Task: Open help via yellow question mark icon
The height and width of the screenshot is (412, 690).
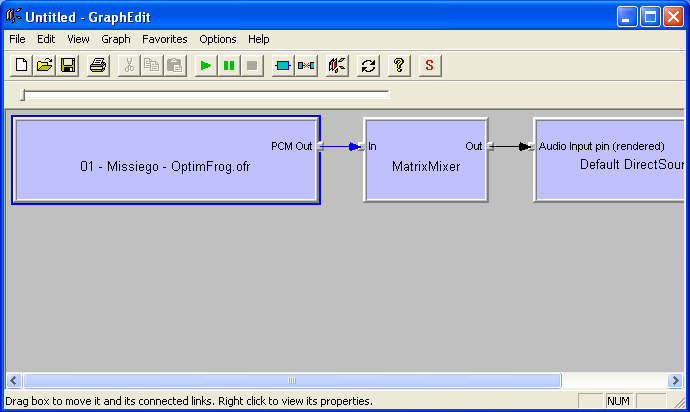Action: (399, 66)
